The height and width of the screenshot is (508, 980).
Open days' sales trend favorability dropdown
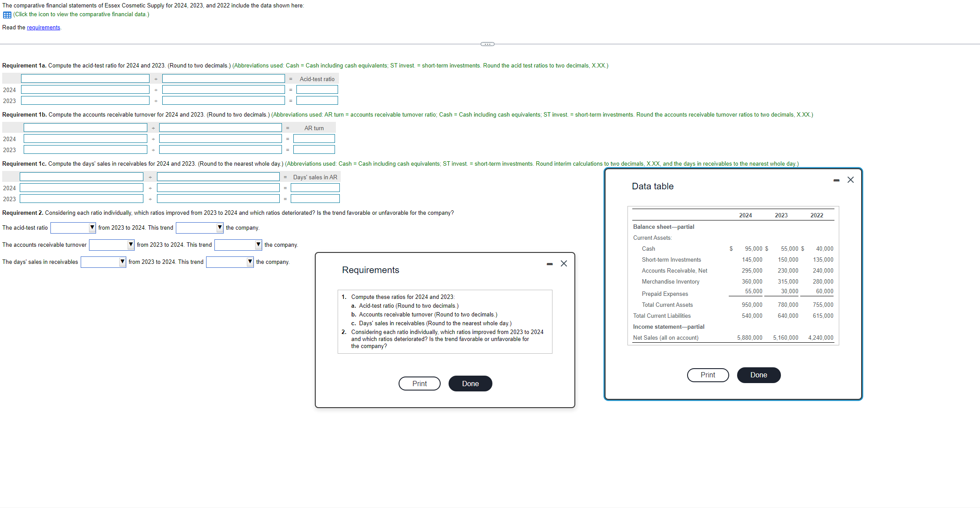(230, 262)
